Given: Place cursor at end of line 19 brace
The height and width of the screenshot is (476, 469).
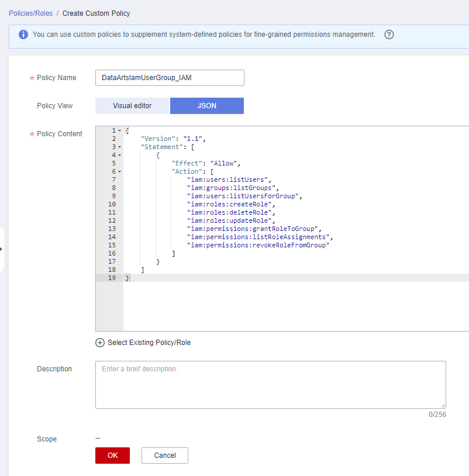Looking at the screenshot, I should click(x=130, y=278).
